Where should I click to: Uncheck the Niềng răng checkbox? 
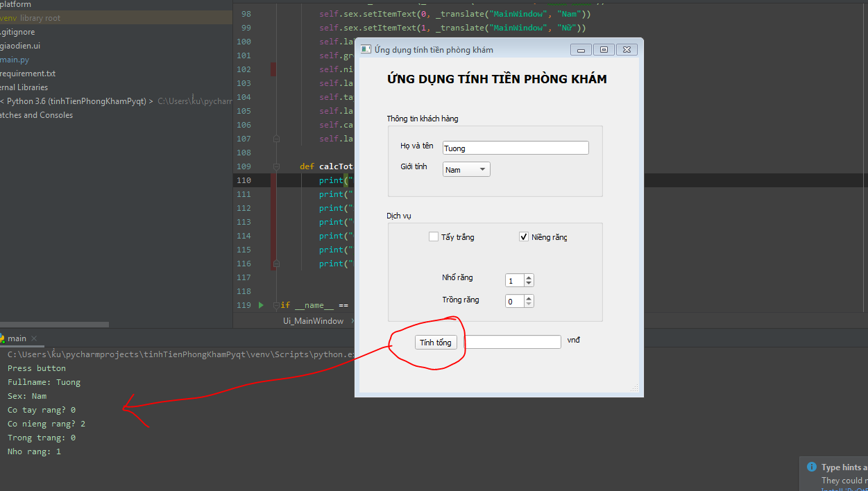point(525,236)
